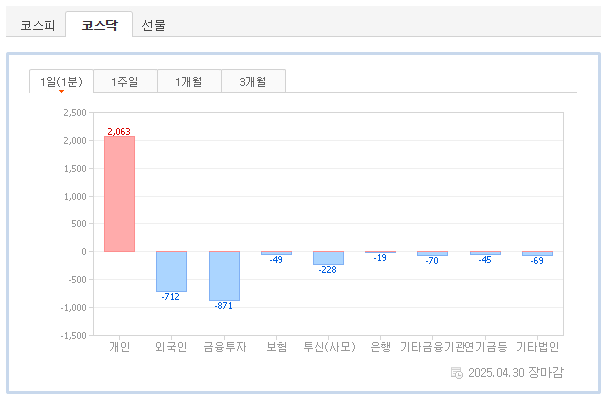Click the 투신(사모) bar

coord(328,258)
